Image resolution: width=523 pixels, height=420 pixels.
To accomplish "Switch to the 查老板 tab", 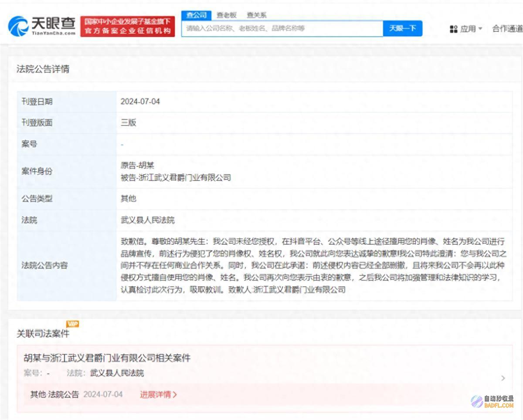I will tap(227, 15).
